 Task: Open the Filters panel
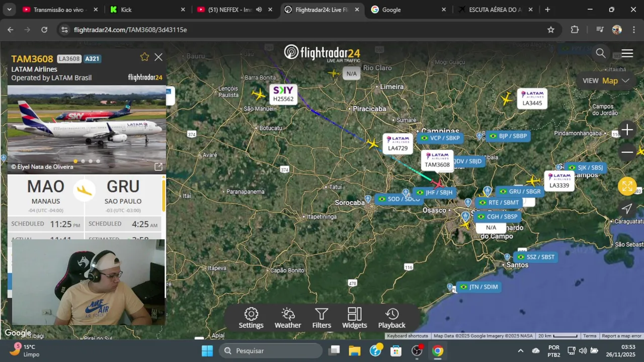point(321,318)
